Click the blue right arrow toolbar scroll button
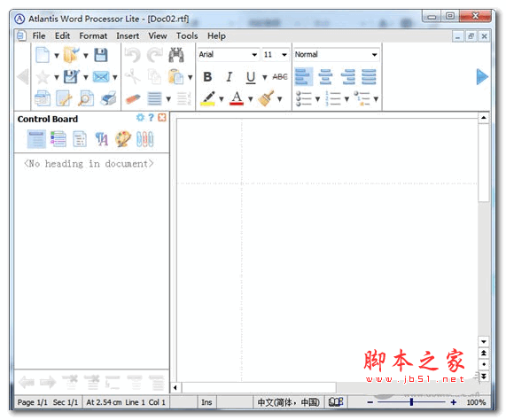 (482, 77)
